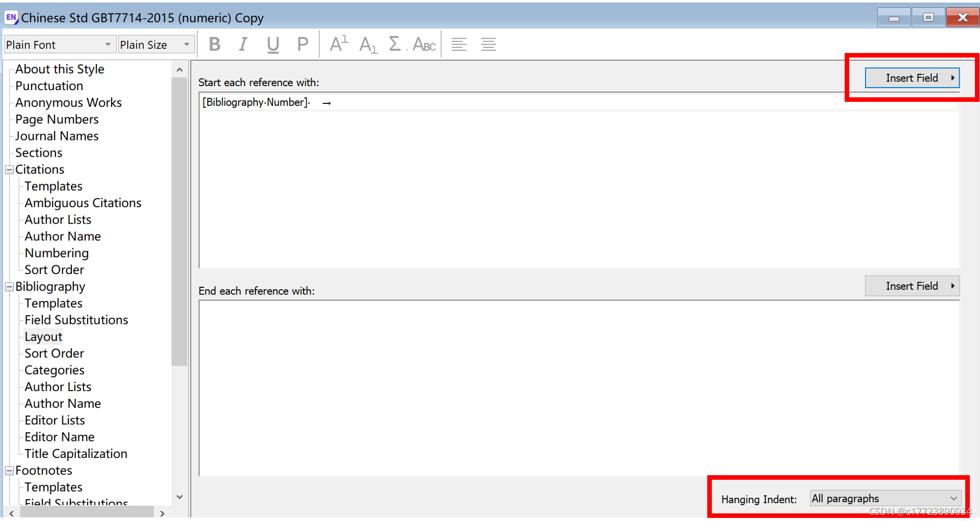Open Editor Name settings

click(x=60, y=437)
